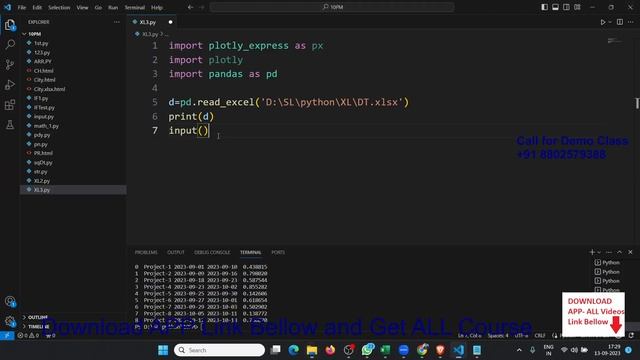Open Customize Layout control

point(578,7)
